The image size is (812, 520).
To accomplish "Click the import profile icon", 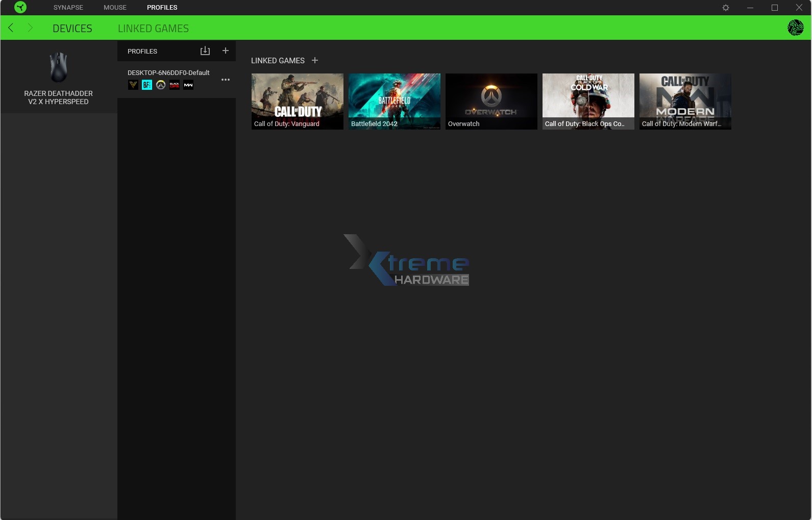I will coord(205,51).
